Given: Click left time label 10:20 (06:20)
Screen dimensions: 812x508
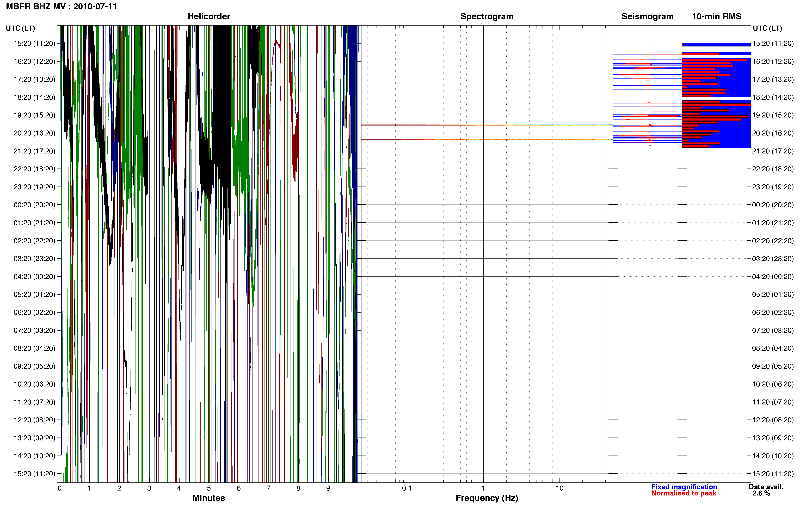Looking at the screenshot, I should [34, 384].
